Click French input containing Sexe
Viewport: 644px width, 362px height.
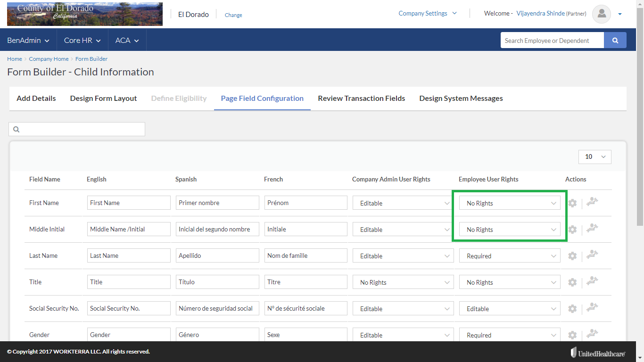[x=306, y=335]
